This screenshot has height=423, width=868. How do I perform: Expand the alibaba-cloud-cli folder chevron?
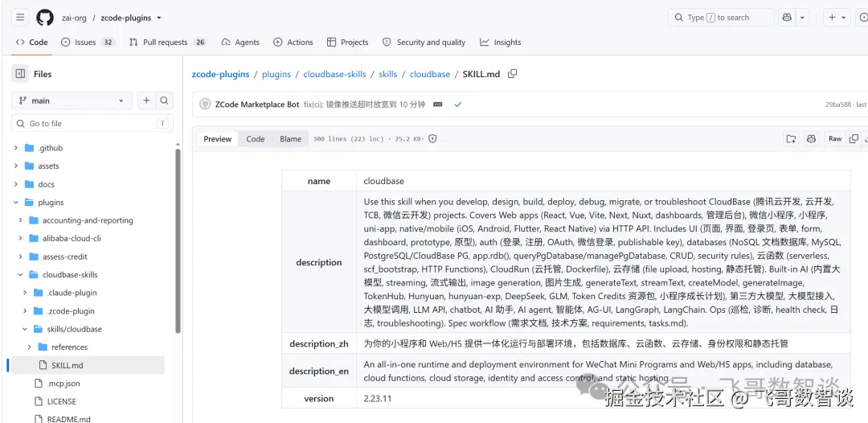(20, 239)
